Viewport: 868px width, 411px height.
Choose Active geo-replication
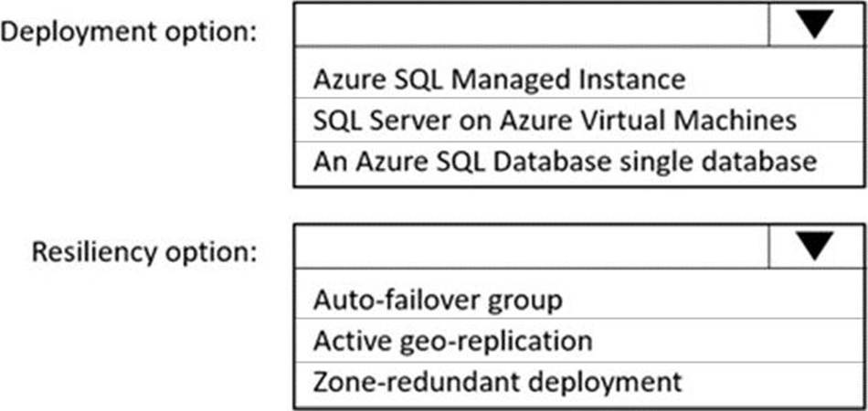click(452, 341)
